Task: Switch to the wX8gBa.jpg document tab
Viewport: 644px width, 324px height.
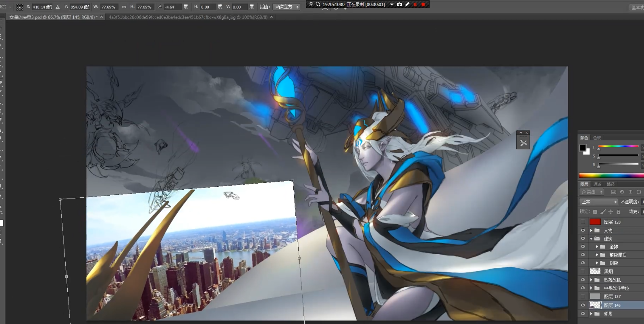Action: 188,17
